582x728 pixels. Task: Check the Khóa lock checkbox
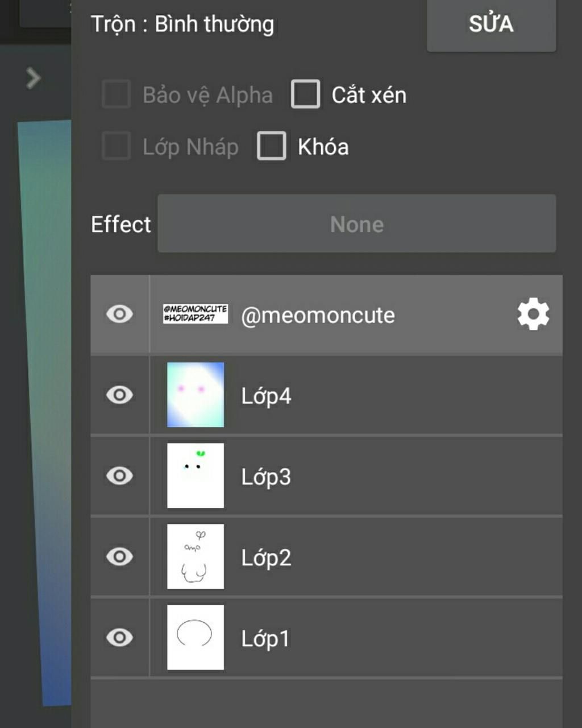272,146
